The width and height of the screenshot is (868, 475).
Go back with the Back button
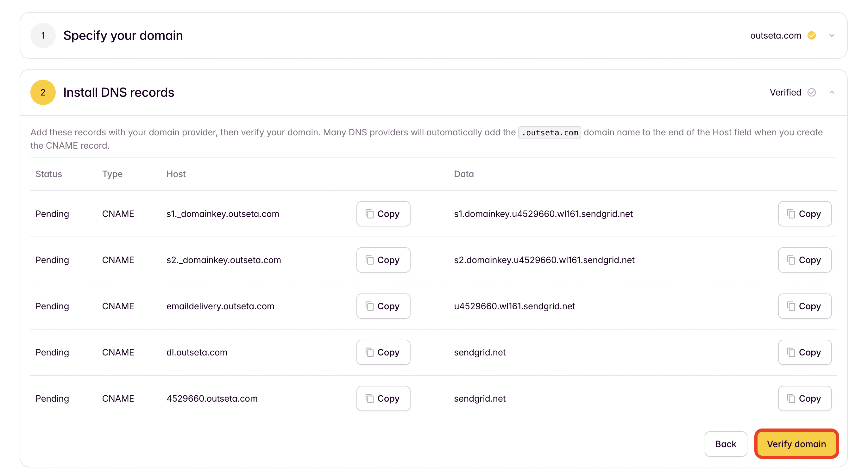(x=726, y=444)
